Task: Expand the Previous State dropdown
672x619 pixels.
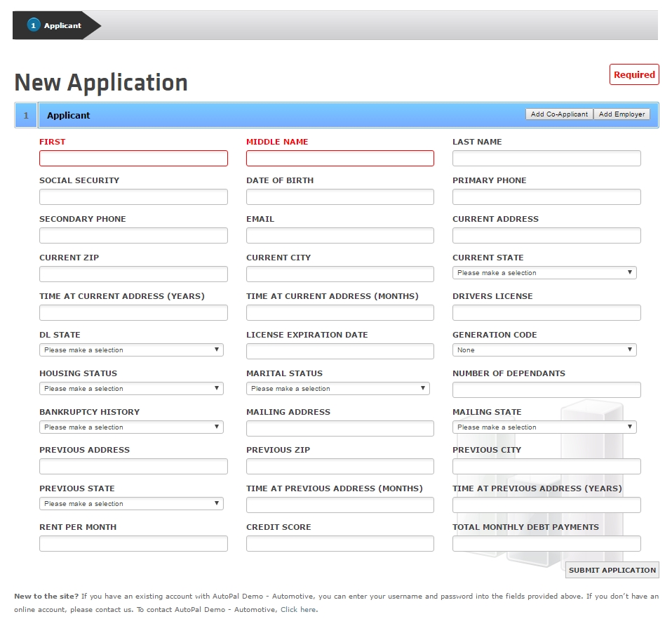Action: [131, 503]
